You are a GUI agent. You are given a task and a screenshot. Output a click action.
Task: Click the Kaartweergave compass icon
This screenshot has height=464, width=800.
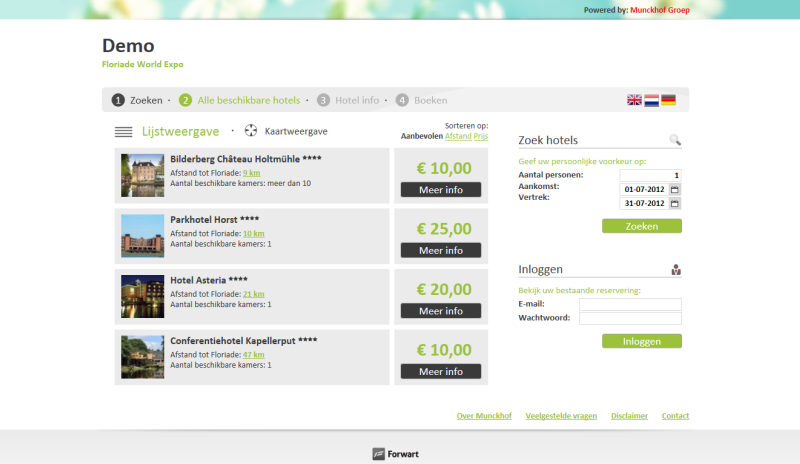click(x=251, y=131)
